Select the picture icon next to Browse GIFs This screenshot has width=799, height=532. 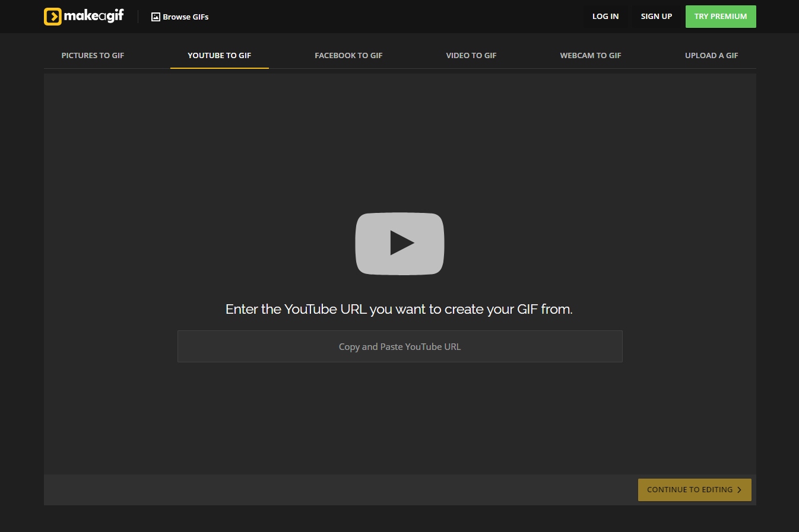(156, 17)
